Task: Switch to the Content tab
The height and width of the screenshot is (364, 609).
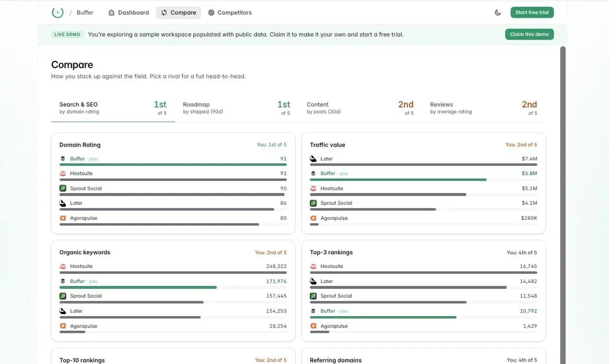Action: (x=360, y=108)
